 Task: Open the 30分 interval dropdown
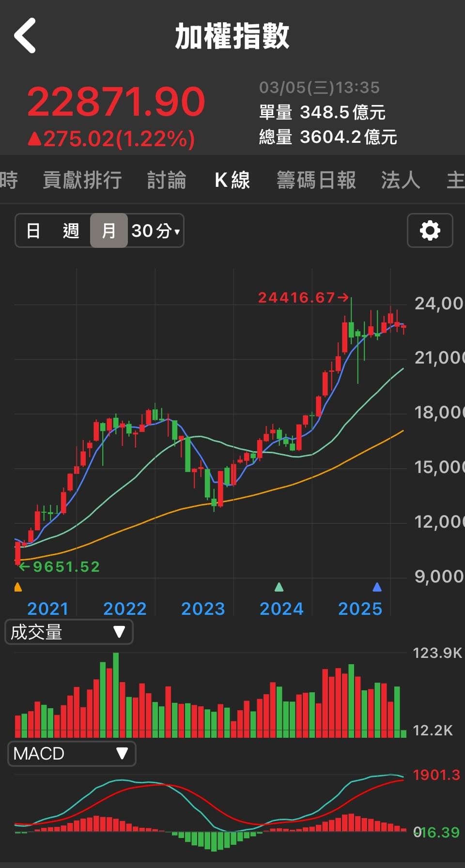[x=155, y=230]
